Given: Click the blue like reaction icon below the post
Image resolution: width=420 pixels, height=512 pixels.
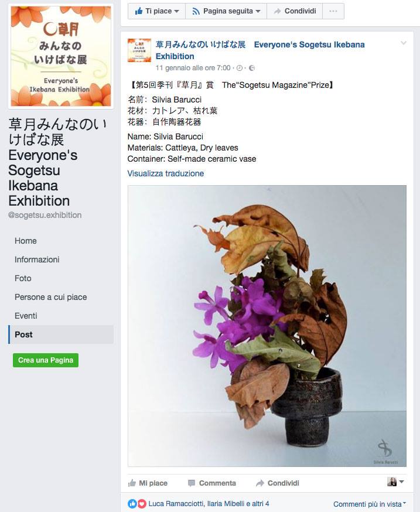Looking at the screenshot, I should click(x=132, y=504).
